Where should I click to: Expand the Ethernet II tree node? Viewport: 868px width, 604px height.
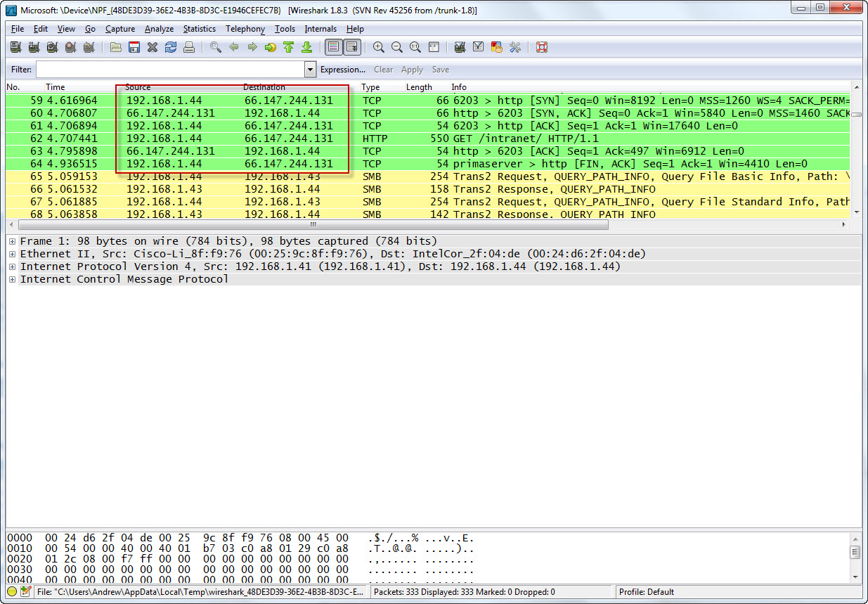coord(13,254)
